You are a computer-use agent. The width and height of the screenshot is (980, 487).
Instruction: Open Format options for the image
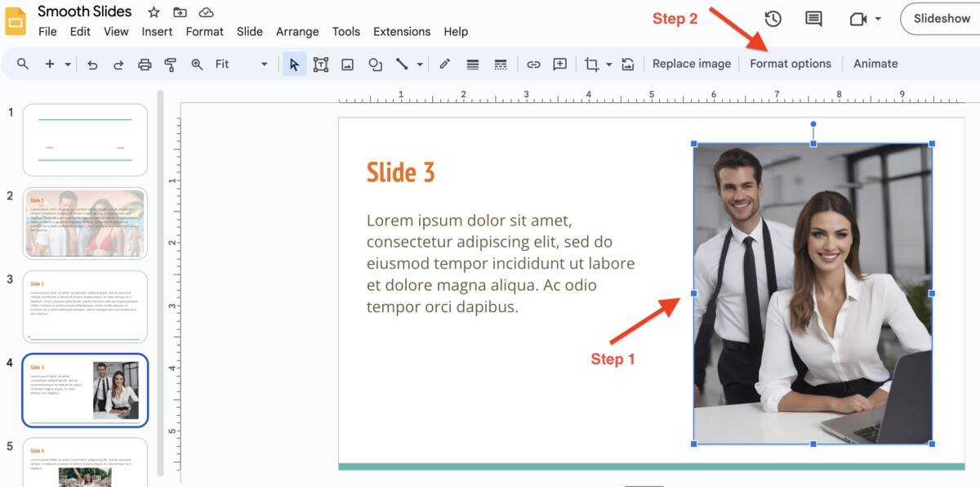click(791, 63)
